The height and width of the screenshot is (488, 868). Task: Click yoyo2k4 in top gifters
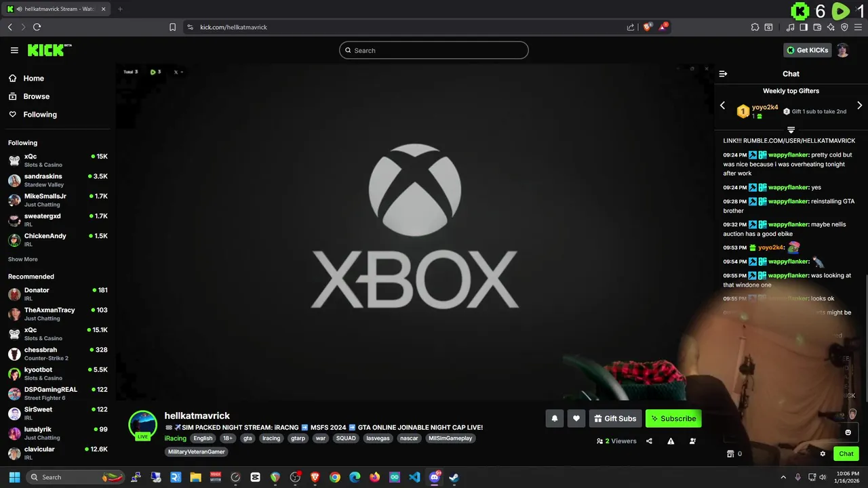click(x=765, y=107)
